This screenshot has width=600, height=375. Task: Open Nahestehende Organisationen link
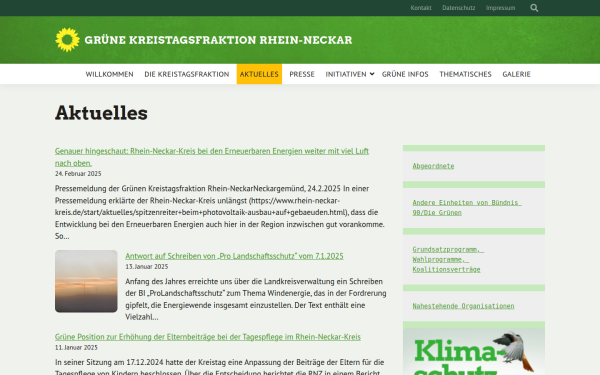click(x=463, y=306)
